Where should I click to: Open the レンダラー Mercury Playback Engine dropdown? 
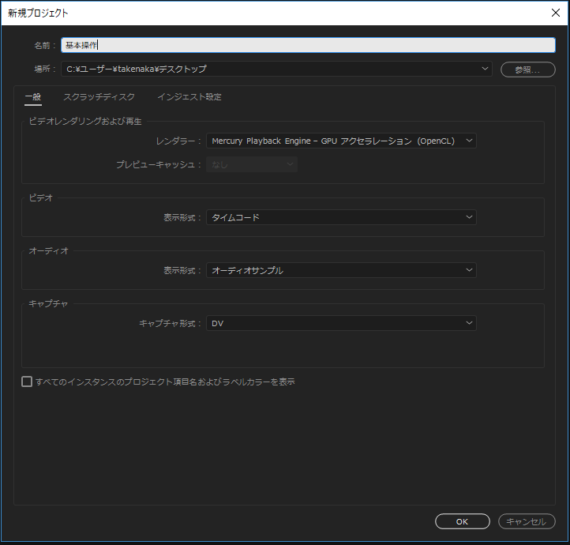[x=341, y=141]
